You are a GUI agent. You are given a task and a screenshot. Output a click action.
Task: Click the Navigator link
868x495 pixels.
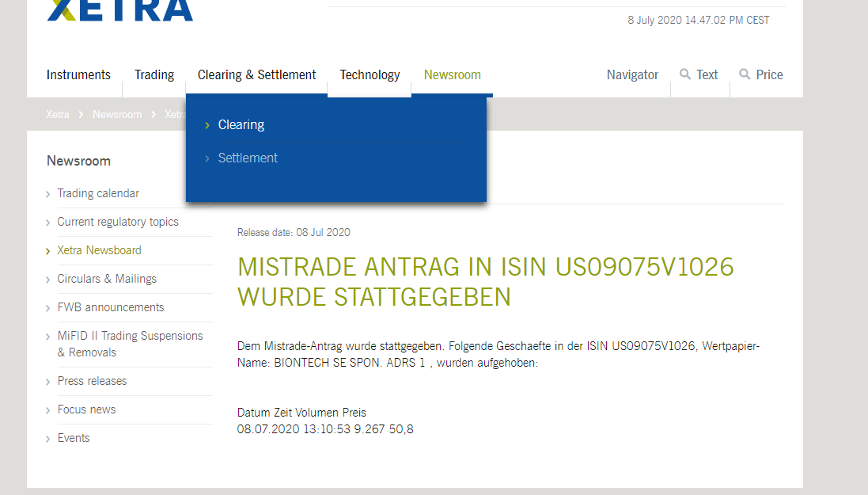pyautogui.click(x=632, y=74)
